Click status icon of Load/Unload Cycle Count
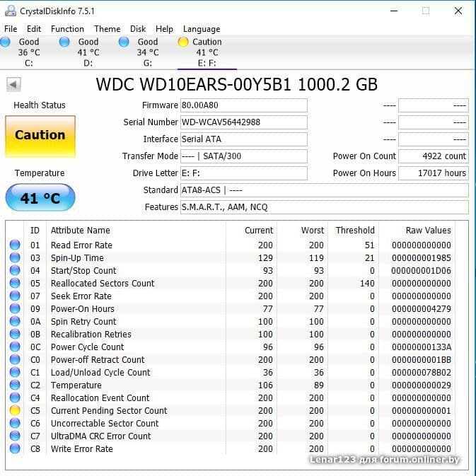476x476 pixels. tap(15, 372)
